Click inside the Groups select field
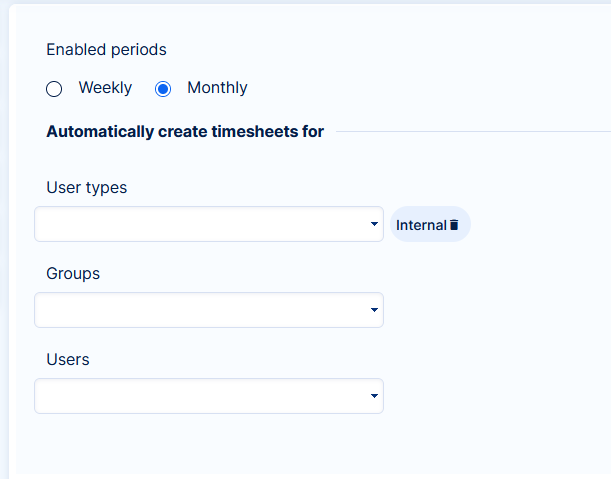The width and height of the screenshot is (611, 479). tap(200, 310)
